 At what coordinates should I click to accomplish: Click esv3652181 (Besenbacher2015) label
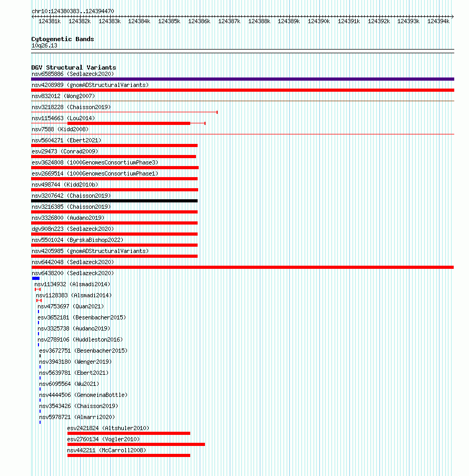(x=82, y=317)
